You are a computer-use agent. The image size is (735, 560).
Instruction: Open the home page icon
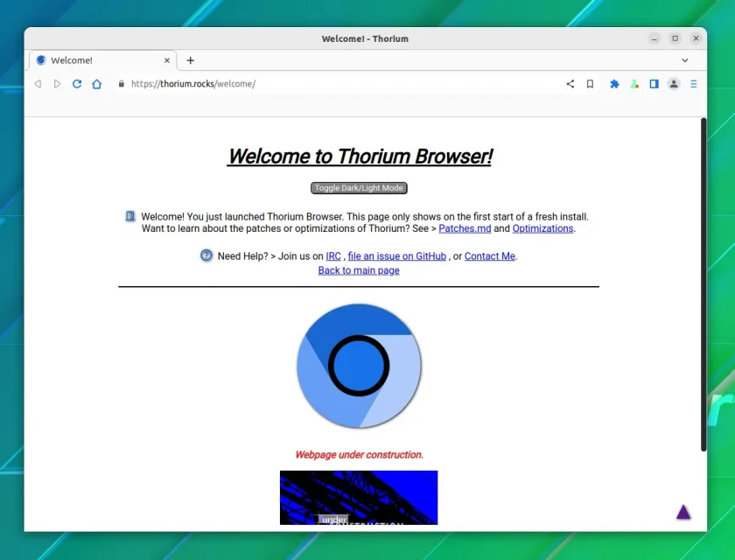point(96,84)
